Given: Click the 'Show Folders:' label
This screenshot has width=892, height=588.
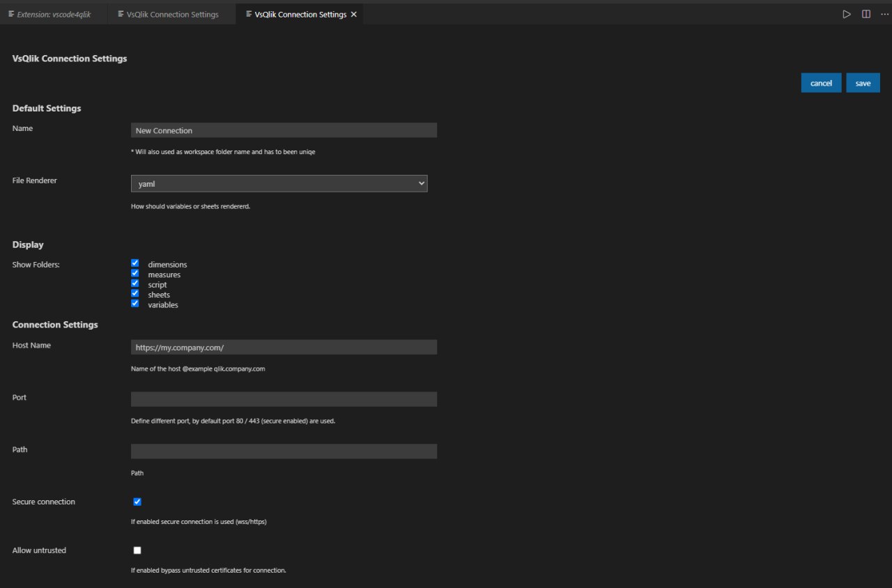Looking at the screenshot, I should [36, 265].
